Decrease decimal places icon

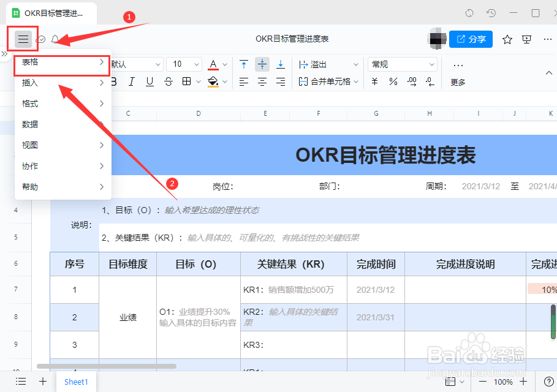coord(430,81)
